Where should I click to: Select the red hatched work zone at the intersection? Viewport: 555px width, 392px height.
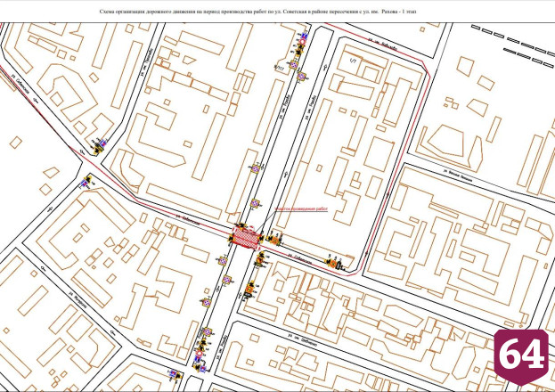[x=245, y=239]
